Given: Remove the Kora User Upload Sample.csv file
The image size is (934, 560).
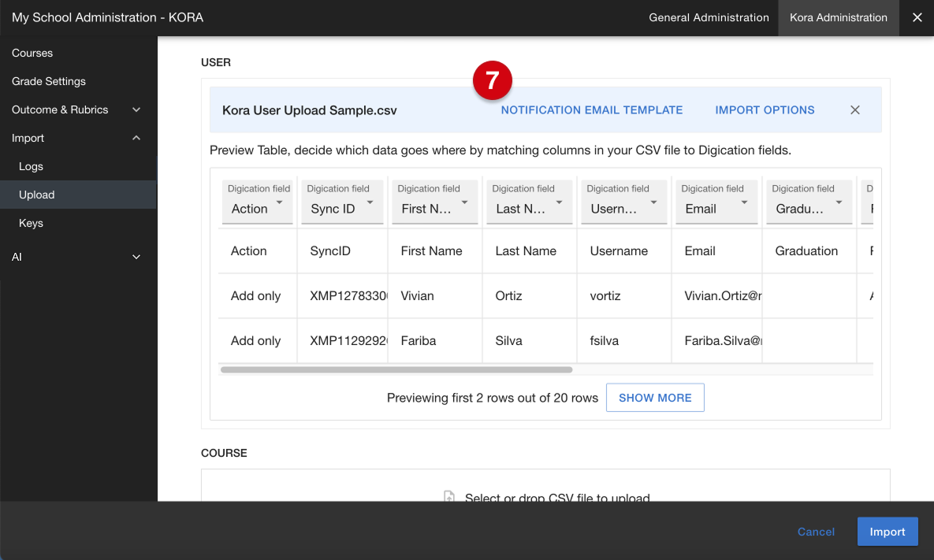Looking at the screenshot, I should pos(854,110).
